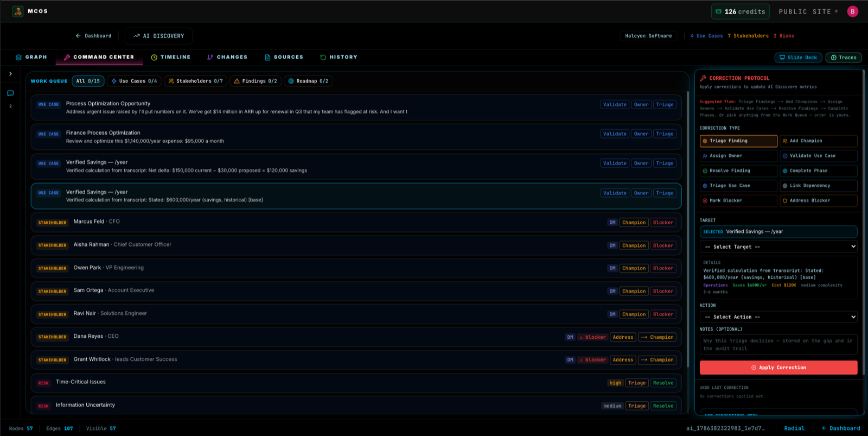Click the selected target Verified Savings field
The height and width of the screenshot is (436, 868).
click(x=778, y=232)
